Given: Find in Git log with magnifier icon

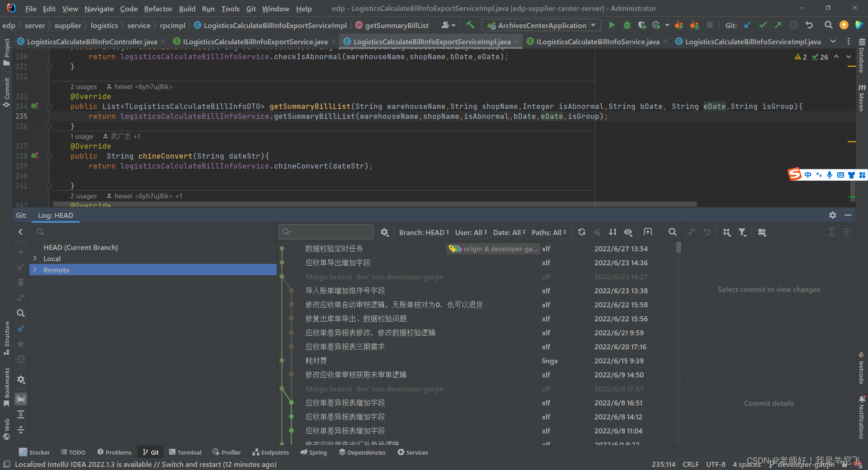Looking at the screenshot, I should (672, 232).
